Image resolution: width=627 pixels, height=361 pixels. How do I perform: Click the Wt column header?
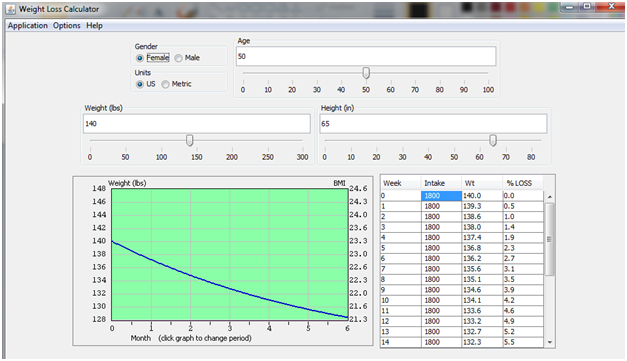(x=482, y=183)
